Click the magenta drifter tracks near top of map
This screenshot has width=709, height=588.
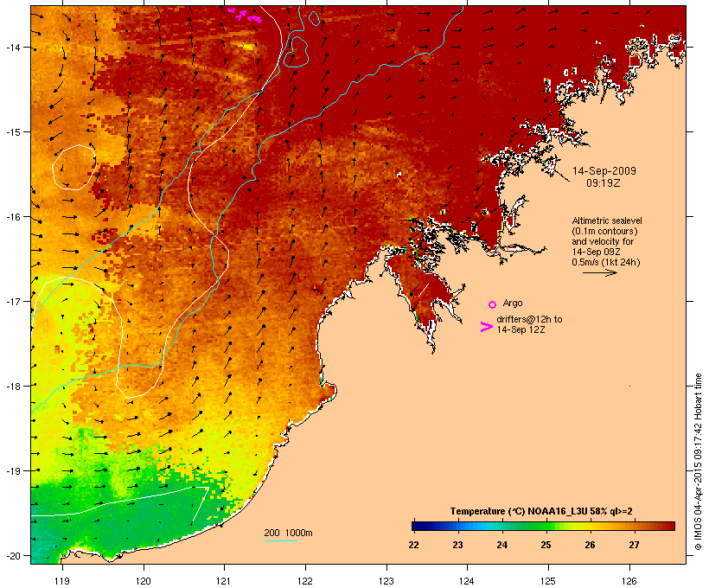(x=245, y=15)
